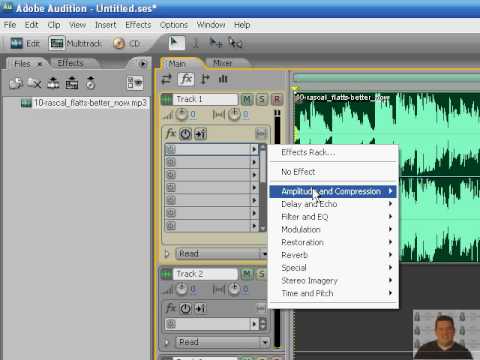Switch to the Mixer tab
The image size is (480, 360).
click(x=222, y=63)
